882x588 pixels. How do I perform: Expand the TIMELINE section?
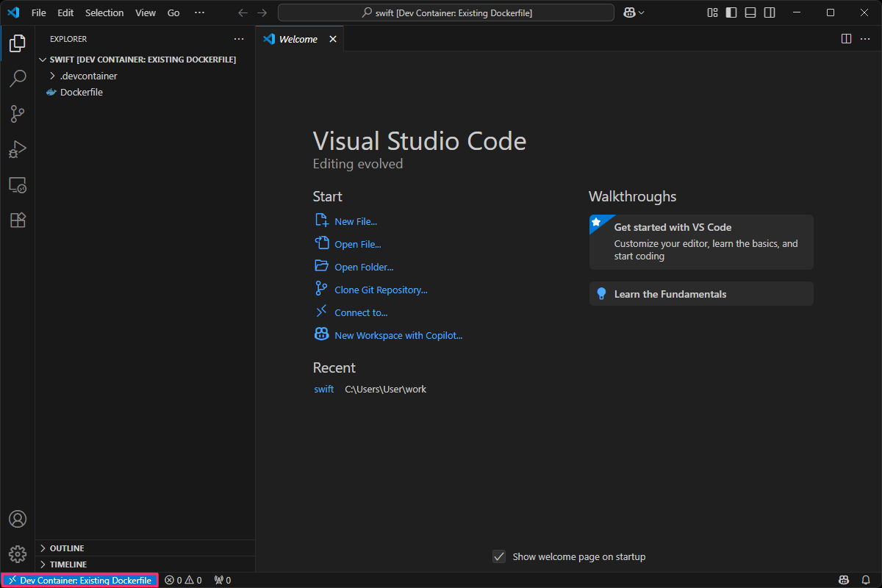(146, 564)
